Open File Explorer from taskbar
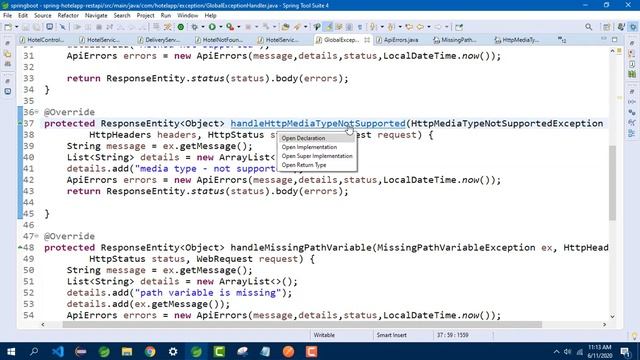Image resolution: width=640 pixels, height=360 pixels. 127,351
